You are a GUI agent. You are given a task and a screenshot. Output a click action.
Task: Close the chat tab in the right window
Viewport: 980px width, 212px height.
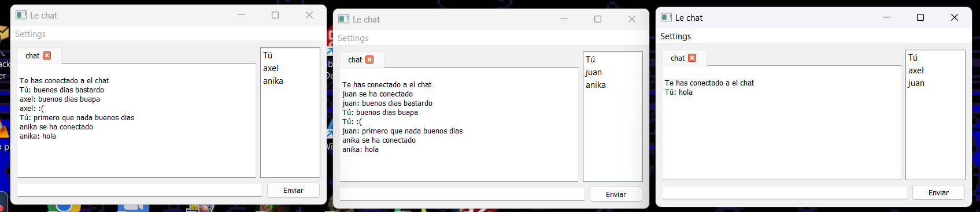pyautogui.click(x=692, y=58)
